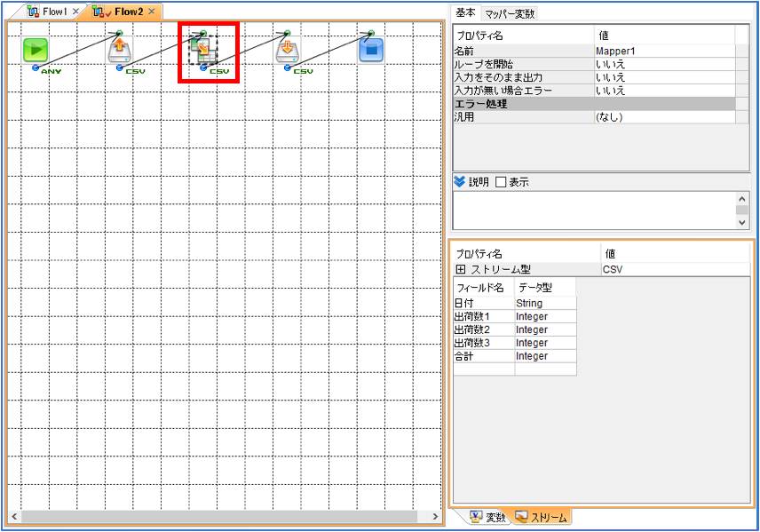
Task: Select the Mapper component in red box
Action: tap(203, 50)
